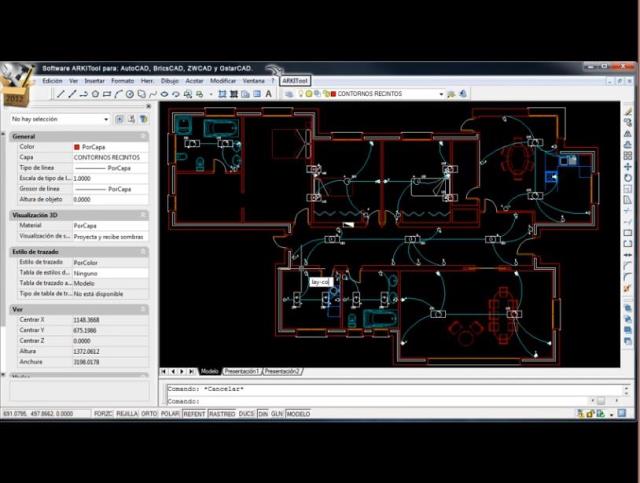Toggle ORTO mode in status bar
This screenshot has height=483, width=640.
149,414
